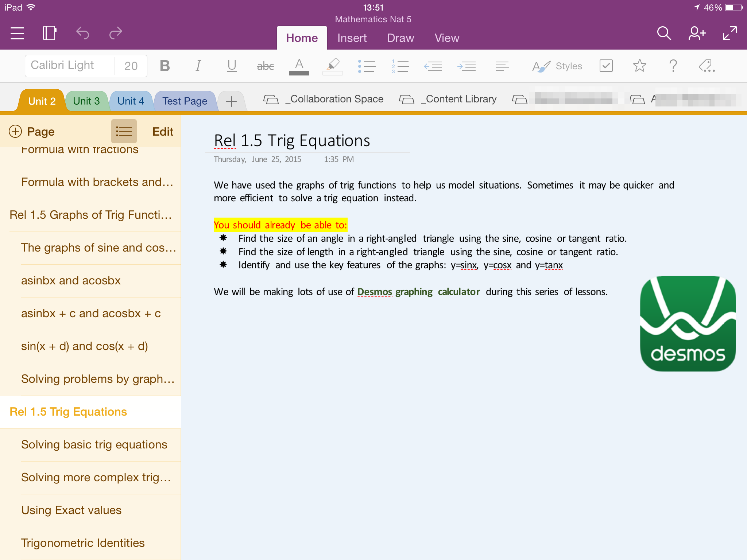Open the paragraph alignment options
This screenshot has width=747, height=560.
502,66
